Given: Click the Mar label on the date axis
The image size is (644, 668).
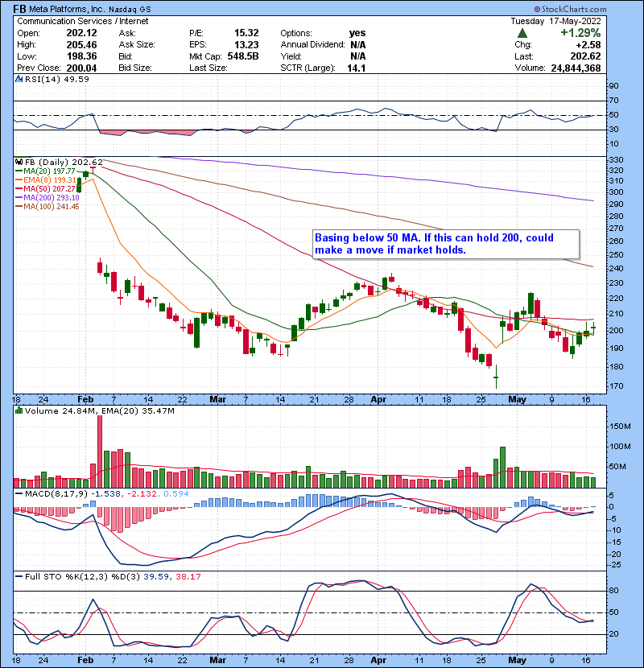Looking at the screenshot, I should click(x=218, y=399).
